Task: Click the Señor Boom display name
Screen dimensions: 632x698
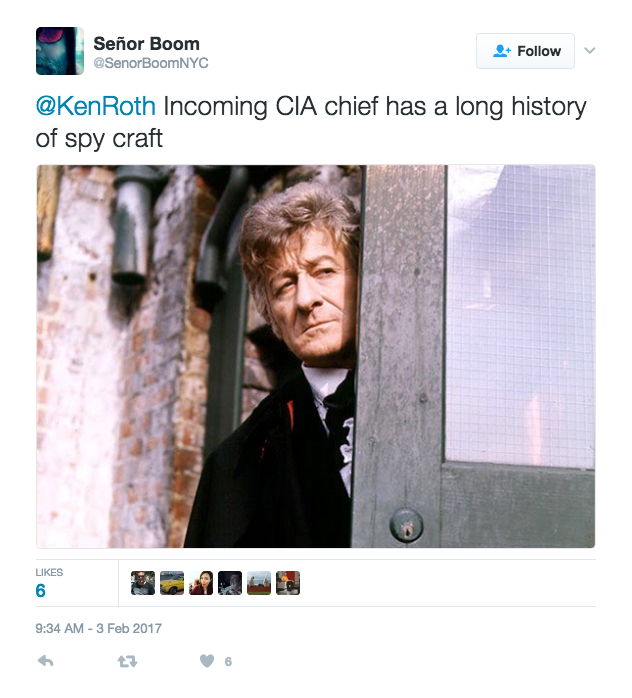Action: click(146, 43)
